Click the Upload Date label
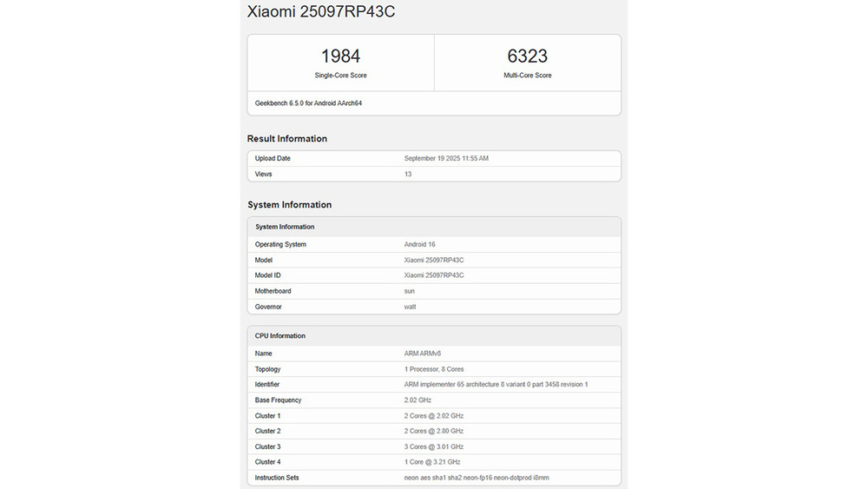Image resolution: width=868 pixels, height=489 pixels. (273, 158)
